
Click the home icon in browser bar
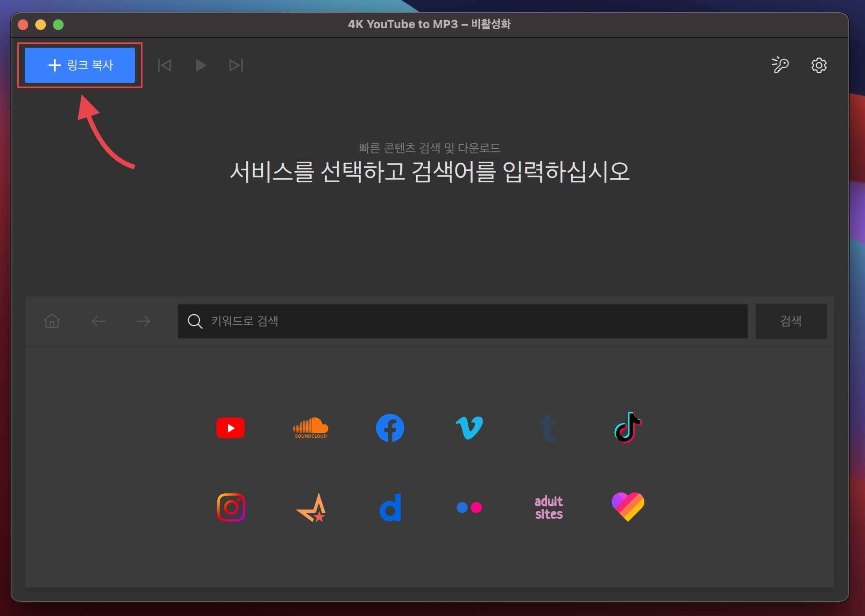pyautogui.click(x=52, y=321)
